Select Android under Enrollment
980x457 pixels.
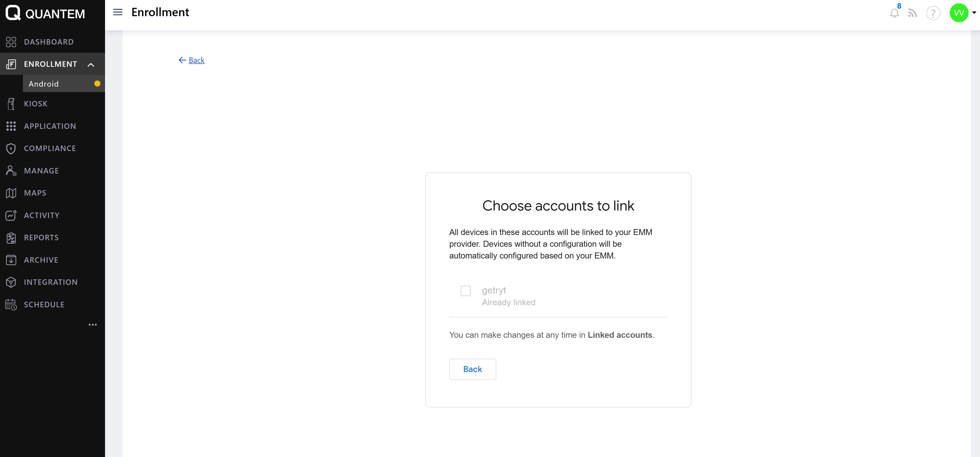tap(44, 84)
